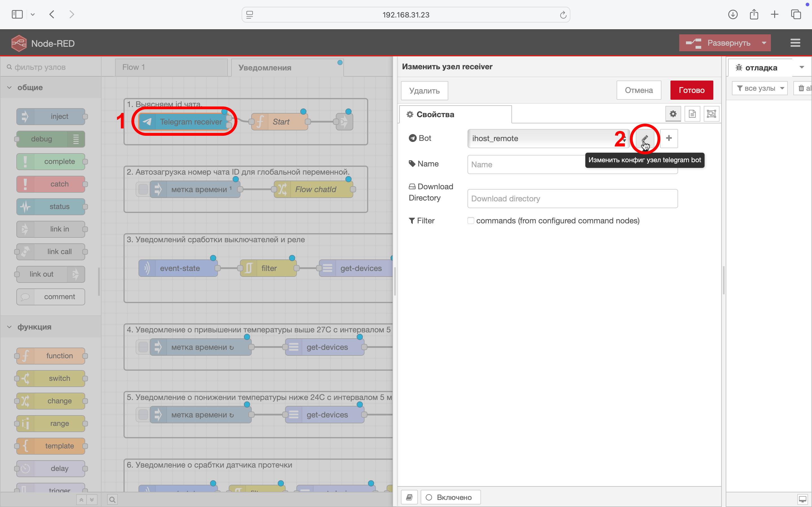Viewport: 812px width, 507px height.
Task: Open the node description document icon
Action: coord(692,114)
